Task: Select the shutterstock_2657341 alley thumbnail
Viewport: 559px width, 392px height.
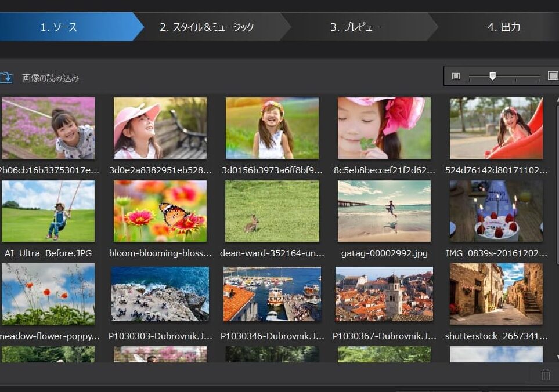Action: [496, 294]
